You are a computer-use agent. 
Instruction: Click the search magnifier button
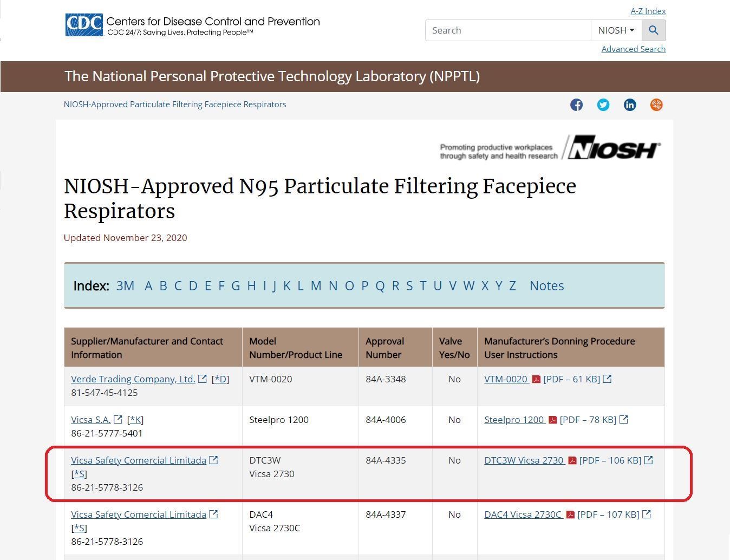(654, 30)
